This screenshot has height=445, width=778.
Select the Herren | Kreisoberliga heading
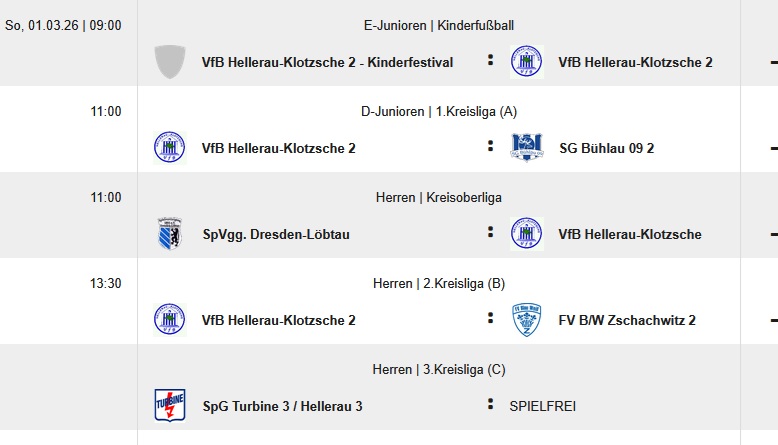click(x=439, y=198)
